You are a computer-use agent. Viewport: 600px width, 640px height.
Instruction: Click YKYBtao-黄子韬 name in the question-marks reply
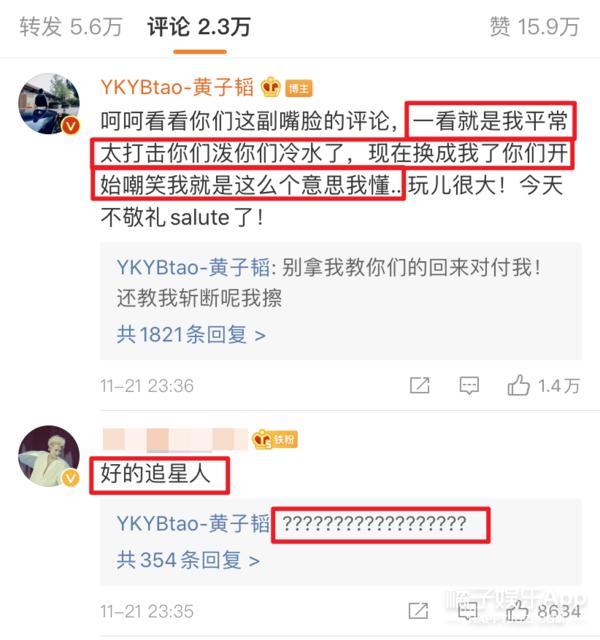[193, 523]
